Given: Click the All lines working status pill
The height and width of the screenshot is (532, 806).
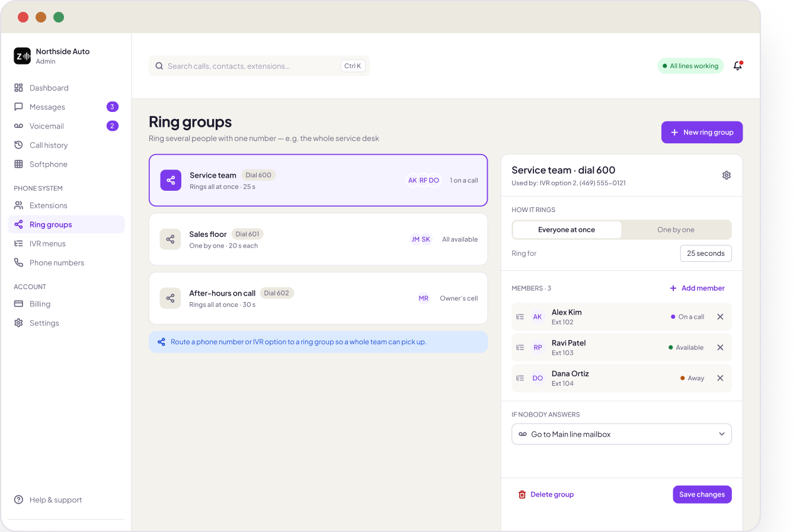Looking at the screenshot, I should click(690, 66).
